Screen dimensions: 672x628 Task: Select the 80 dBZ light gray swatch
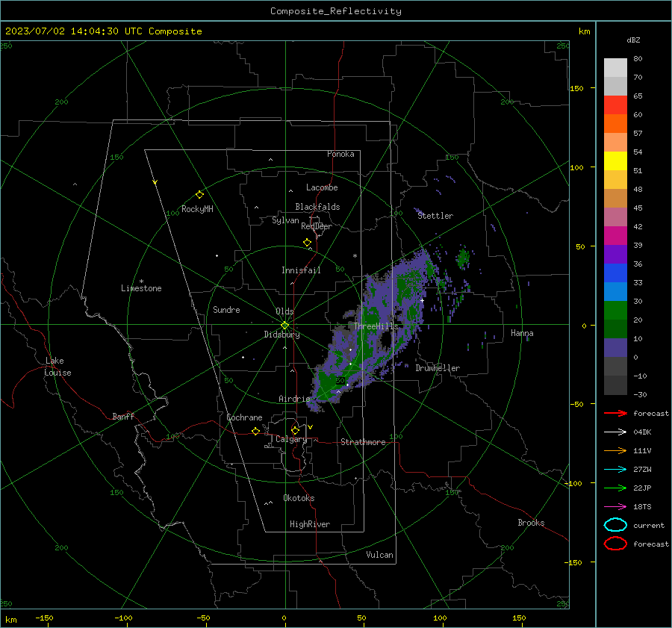(x=615, y=67)
